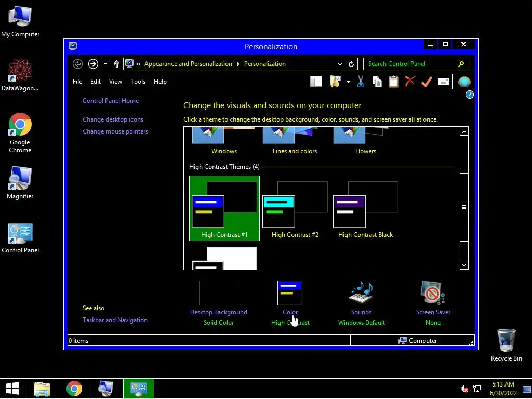The height and width of the screenshot is (399, 532).
Task: Click the muted volume tray icon
Action: click(x=464, y=389)
